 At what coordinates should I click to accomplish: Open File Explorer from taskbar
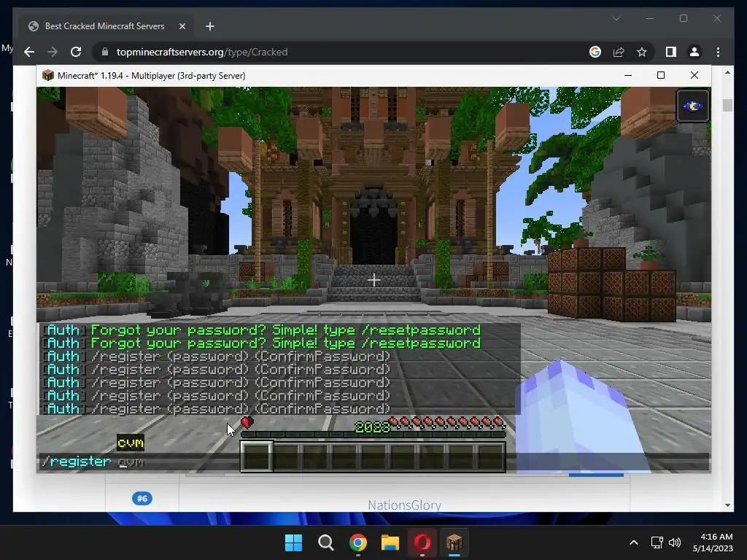tap(390, 542)
